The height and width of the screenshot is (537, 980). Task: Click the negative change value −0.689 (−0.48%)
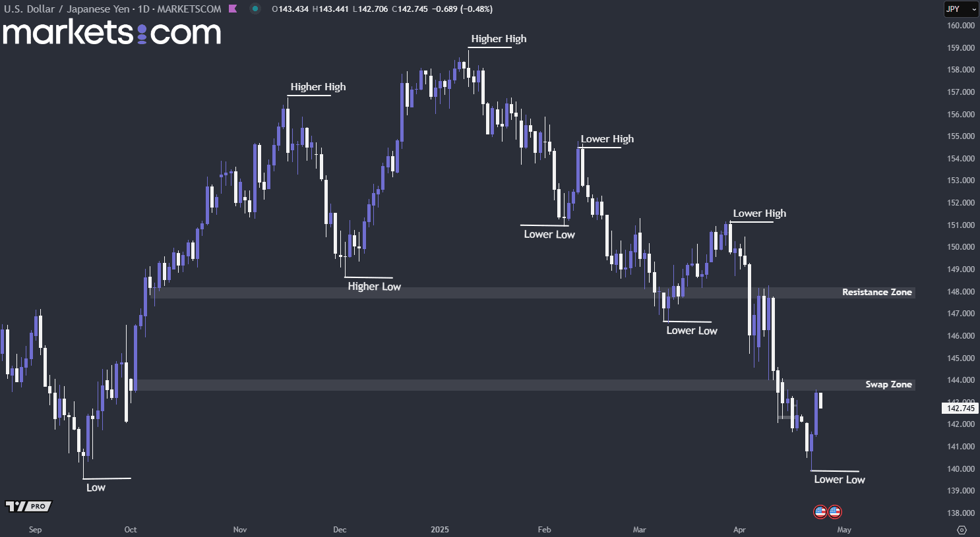click(462, 9)
